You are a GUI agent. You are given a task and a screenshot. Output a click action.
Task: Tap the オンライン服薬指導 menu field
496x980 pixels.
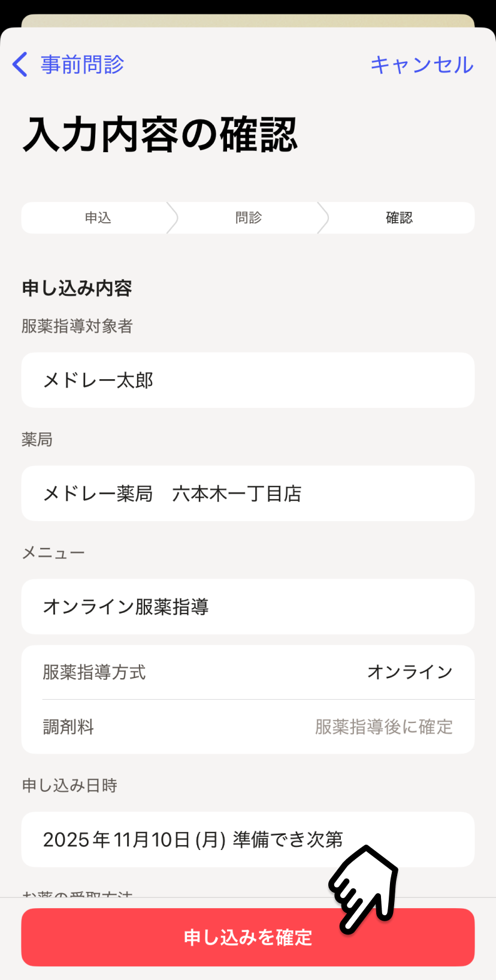[248, 607]
